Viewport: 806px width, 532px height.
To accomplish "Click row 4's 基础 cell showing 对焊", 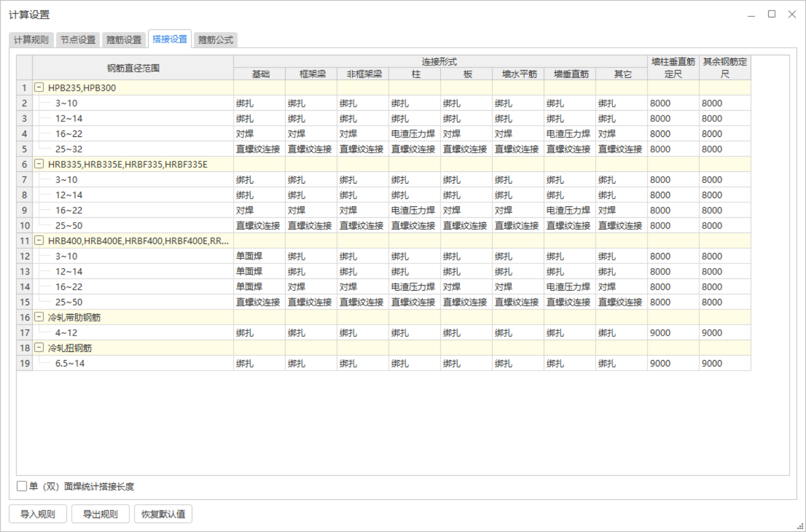I will (x=259, y=133).
